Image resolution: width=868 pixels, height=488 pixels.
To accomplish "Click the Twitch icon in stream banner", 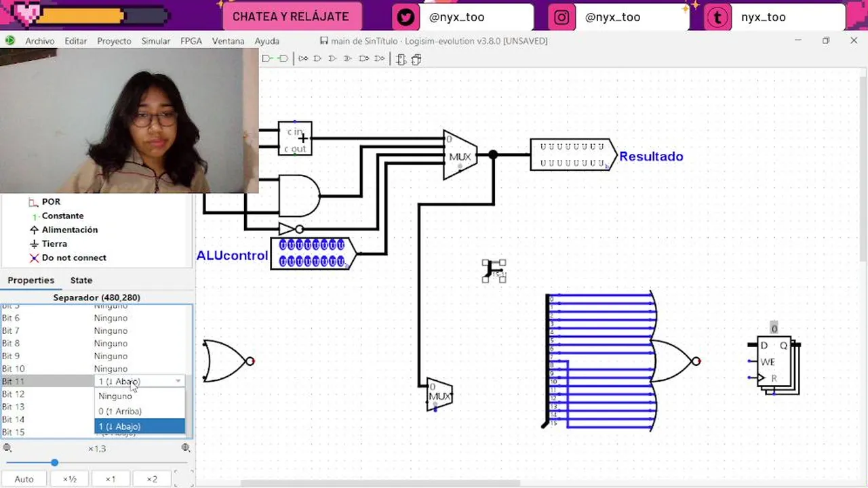I will click(717, 17).
